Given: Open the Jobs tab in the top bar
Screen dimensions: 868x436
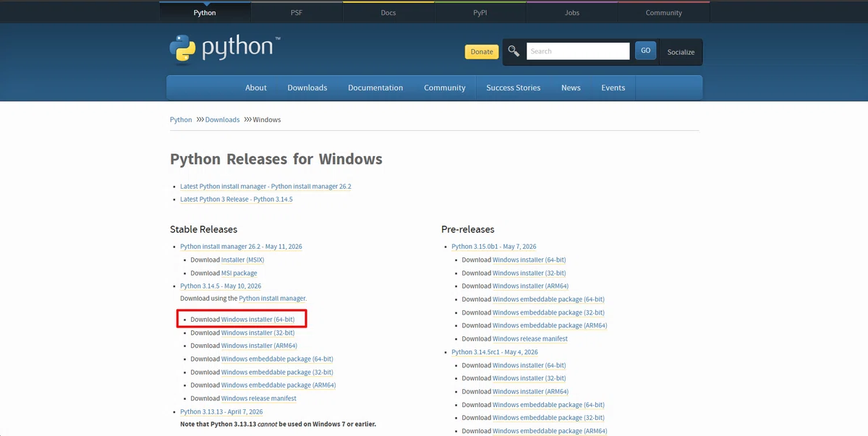Looking at the screenshot, I should (572, 12).
